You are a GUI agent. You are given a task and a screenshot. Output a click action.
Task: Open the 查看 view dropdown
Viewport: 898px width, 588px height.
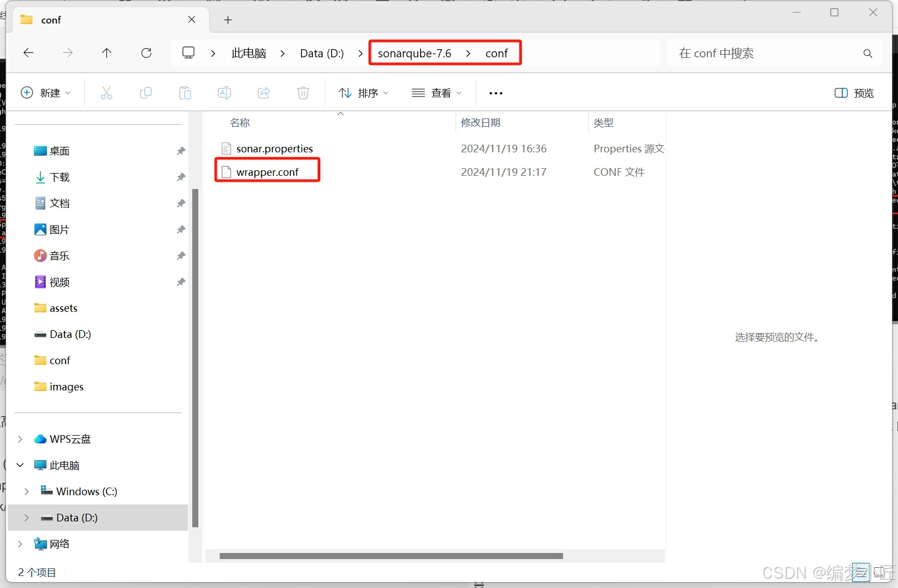click(x=436, y=93)
